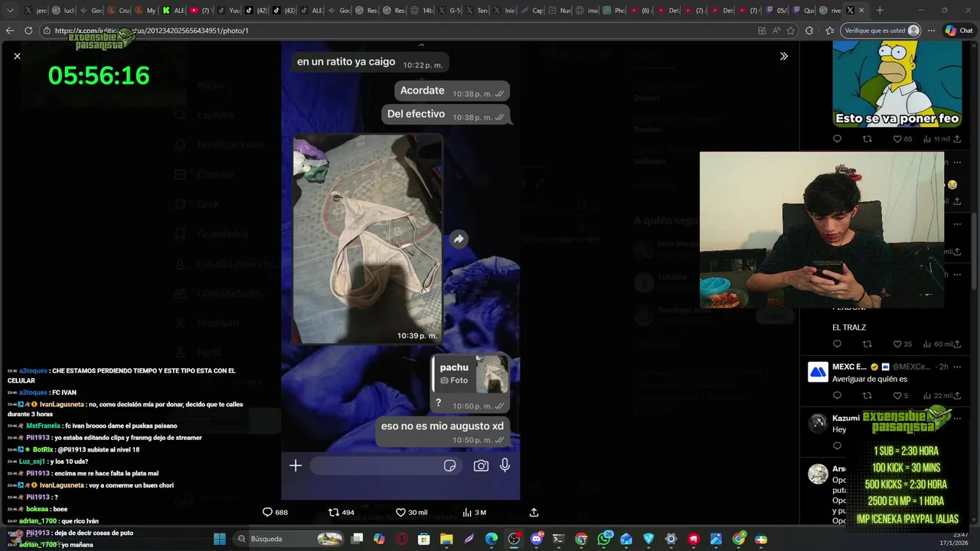The height and width of the screenshot is (551, 980).
Task: View 22 mil views on MEXC reply
Action: click(937, 396)
